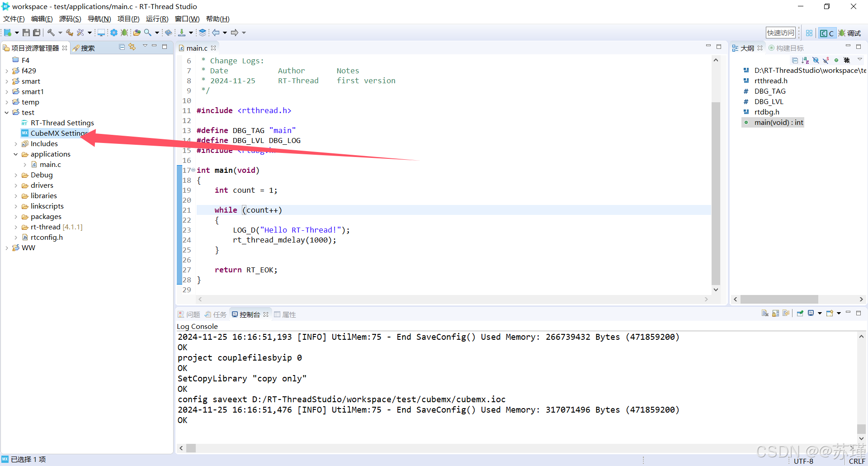
Task: Click the open new console icon
Action: tap(830, 313)
